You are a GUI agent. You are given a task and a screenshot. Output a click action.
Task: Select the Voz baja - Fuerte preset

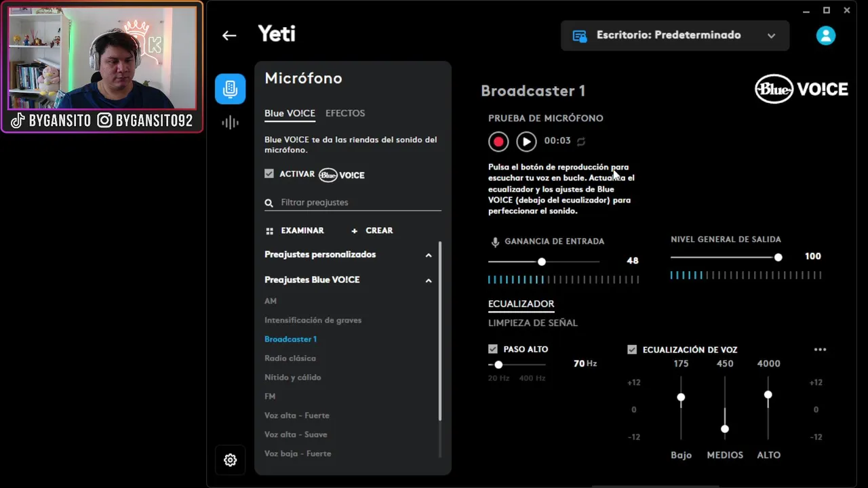point(298,453)
